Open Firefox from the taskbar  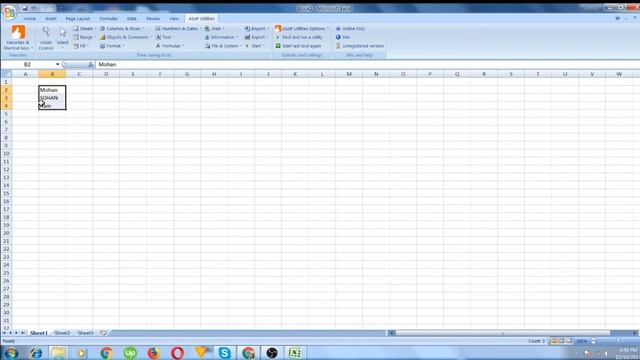153,353
